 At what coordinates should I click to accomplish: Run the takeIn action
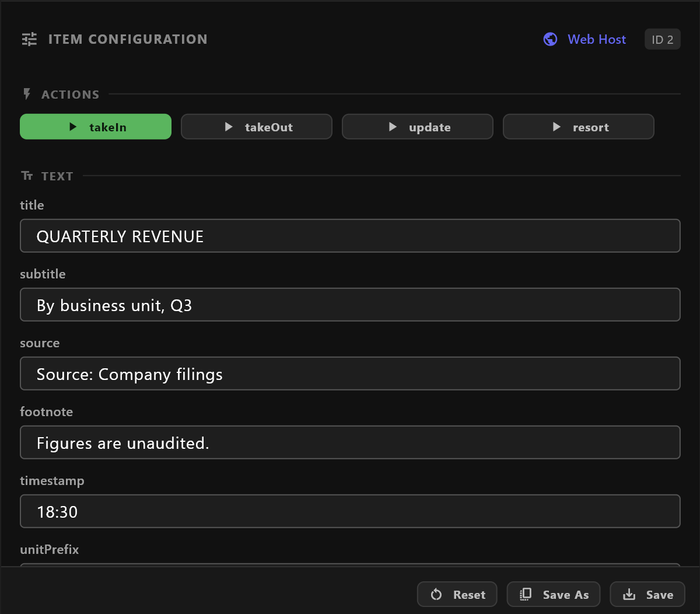[96, 127]
